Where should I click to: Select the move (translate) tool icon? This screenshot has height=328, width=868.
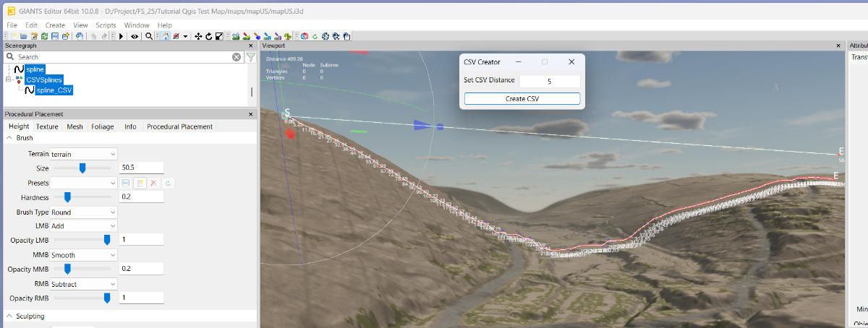pos(199,36)
